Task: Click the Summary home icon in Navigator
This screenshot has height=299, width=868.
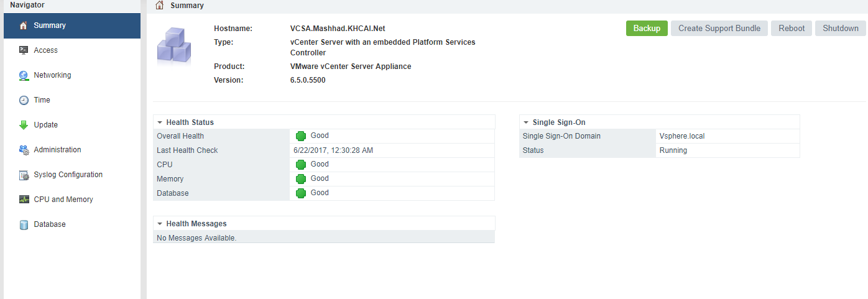Action: click(24, 25)
